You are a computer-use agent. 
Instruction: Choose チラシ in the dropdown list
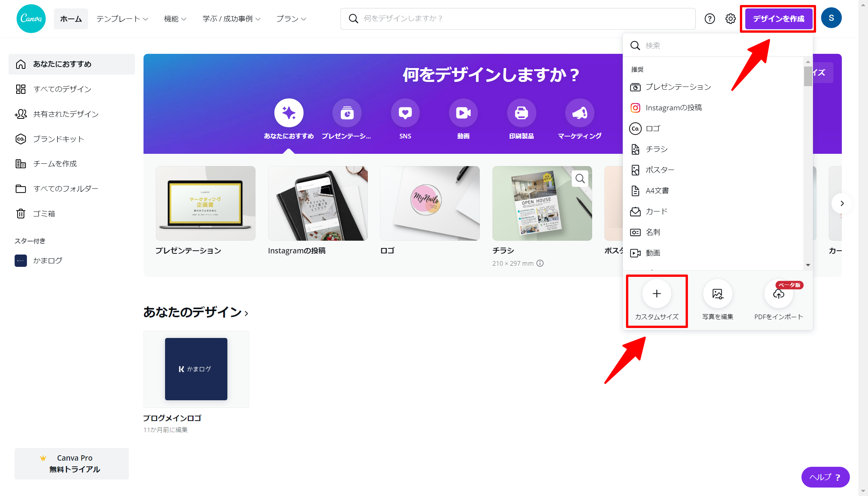tap(713, 149)
